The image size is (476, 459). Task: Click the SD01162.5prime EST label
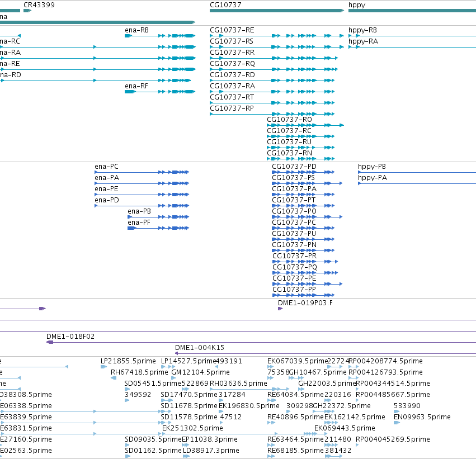tap(153, 451)
